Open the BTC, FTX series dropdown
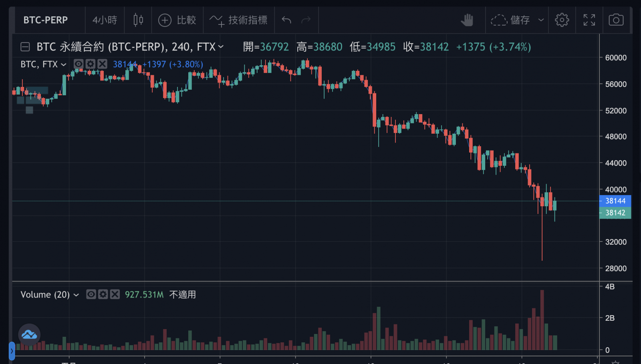 click(x=63, y=64)
